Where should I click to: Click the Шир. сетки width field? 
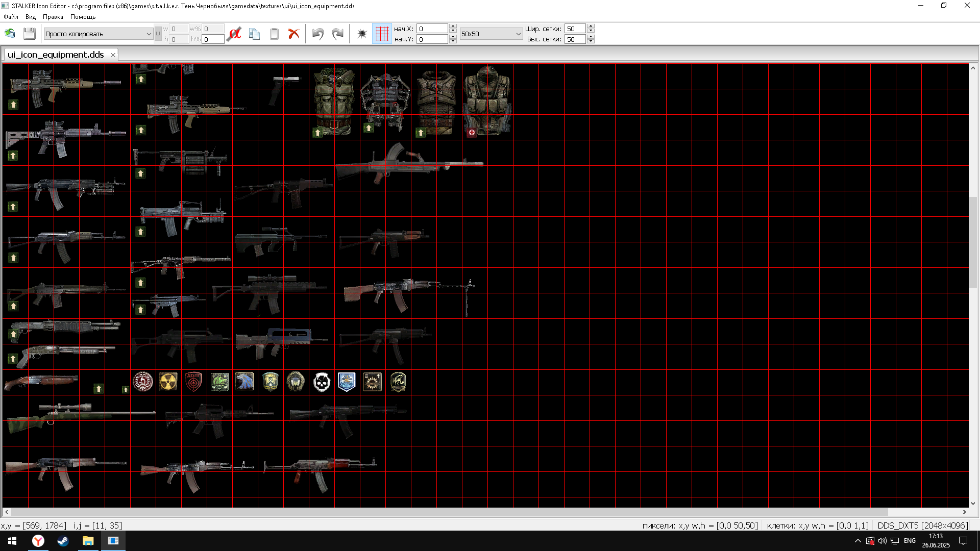coord(575,29)
